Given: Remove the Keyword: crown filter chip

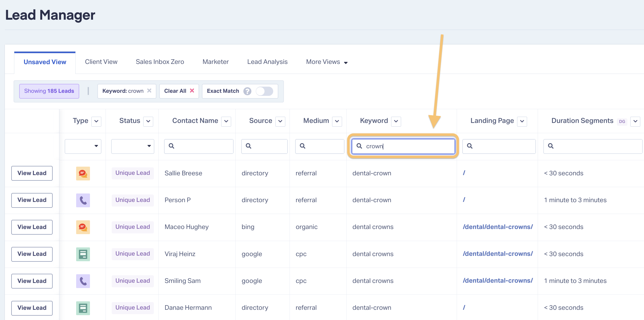Looking at the screenshot, I should tap(149, 91).
